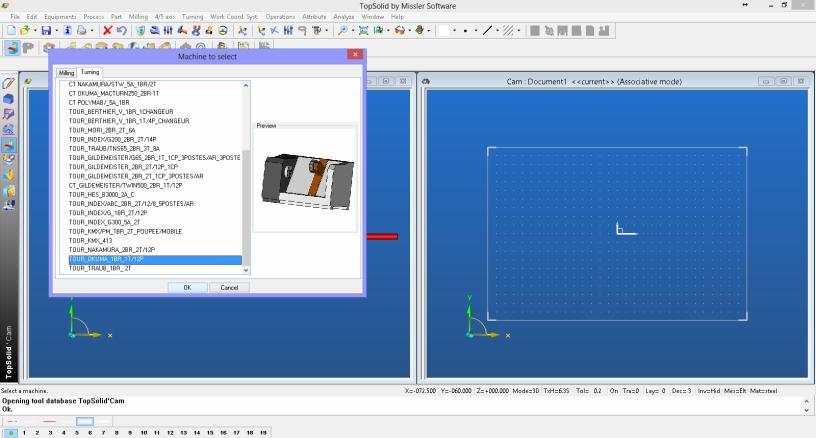
Task: Select highlighted TOUR_OKUMA_1BR_1T/12P machine
Action: [155, 259]
